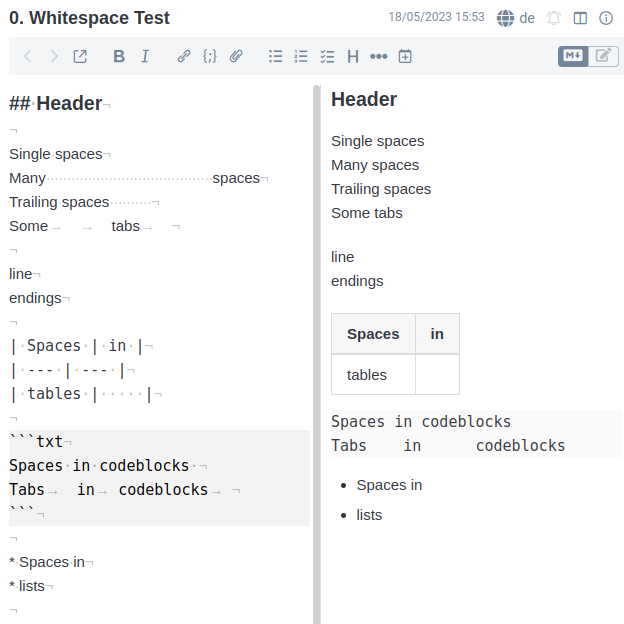The width and height of the screenshot is (624, 624).
Task: Switch to the rich text editor toggle
Action: 603,56
